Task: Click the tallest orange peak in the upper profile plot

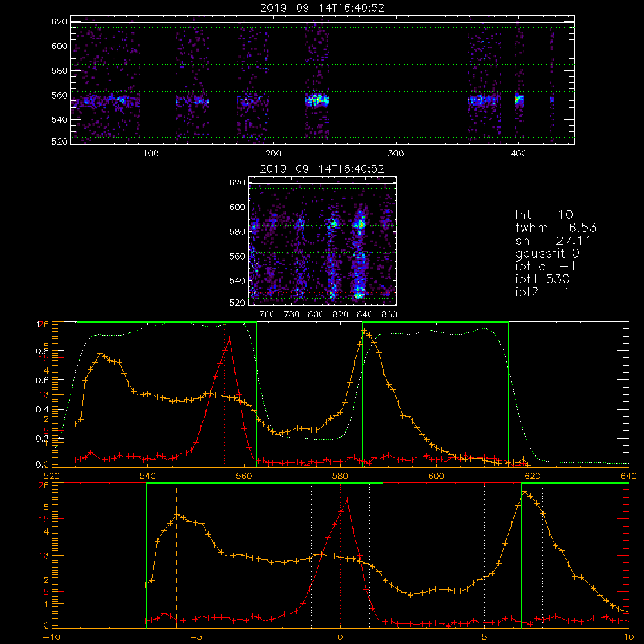Action: click(364, 330)
